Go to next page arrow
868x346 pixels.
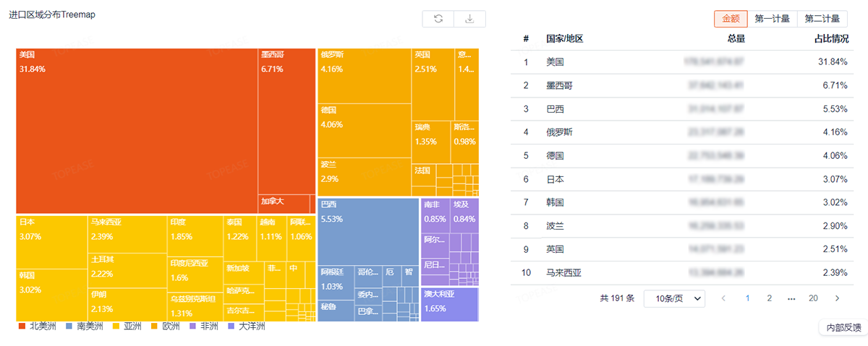(837, 298)
